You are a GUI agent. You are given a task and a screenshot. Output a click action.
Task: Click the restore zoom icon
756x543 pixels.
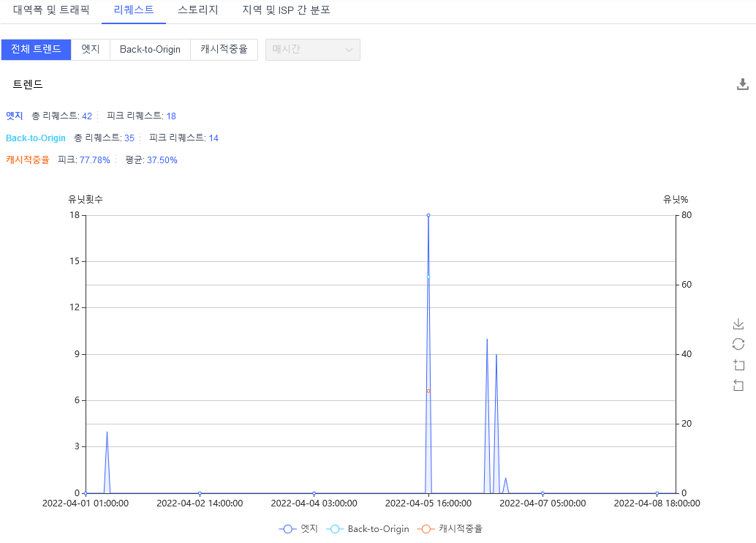point(738,384)
